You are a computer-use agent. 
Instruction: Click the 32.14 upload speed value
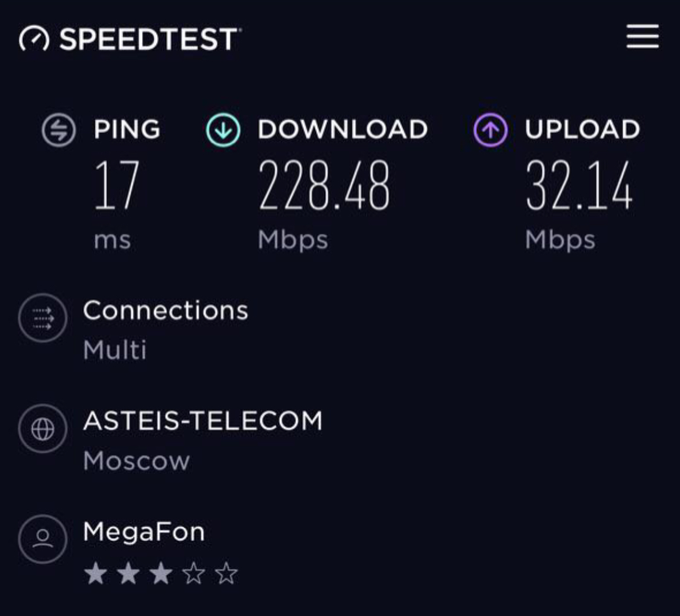click(578, 186)
